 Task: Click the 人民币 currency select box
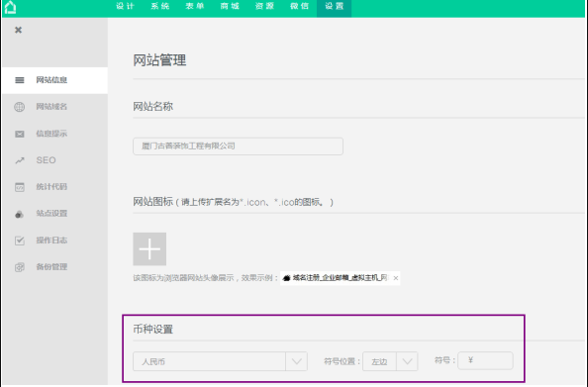pos(220,361)
